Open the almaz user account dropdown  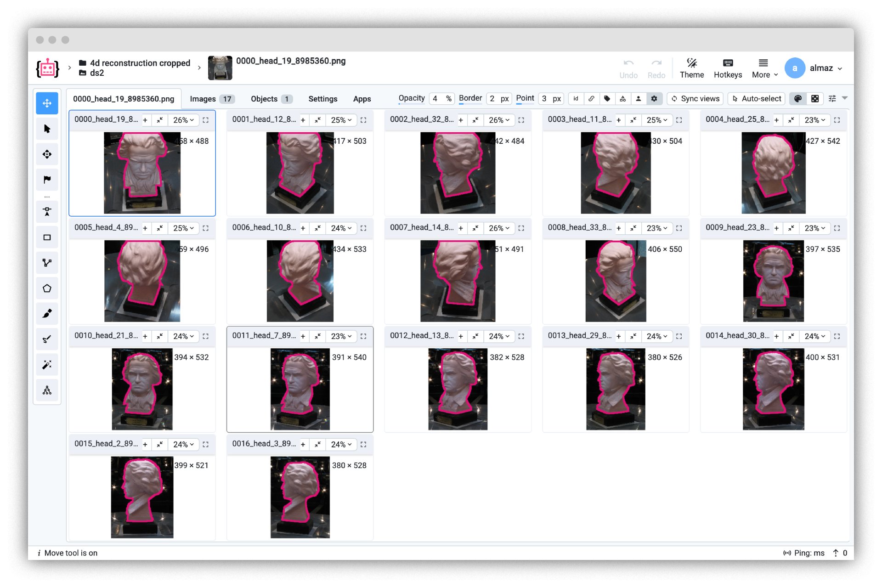click(x=825, y=68)
